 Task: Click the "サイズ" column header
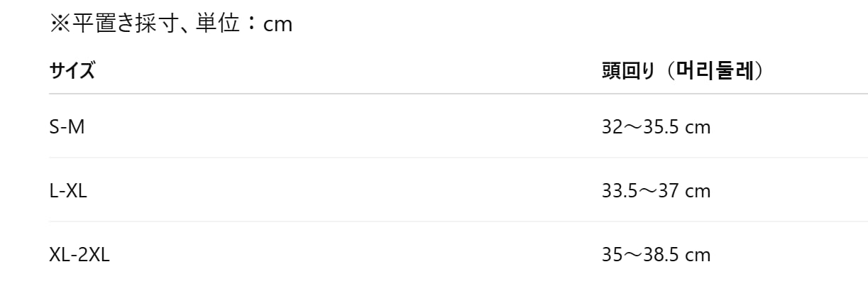72,71
